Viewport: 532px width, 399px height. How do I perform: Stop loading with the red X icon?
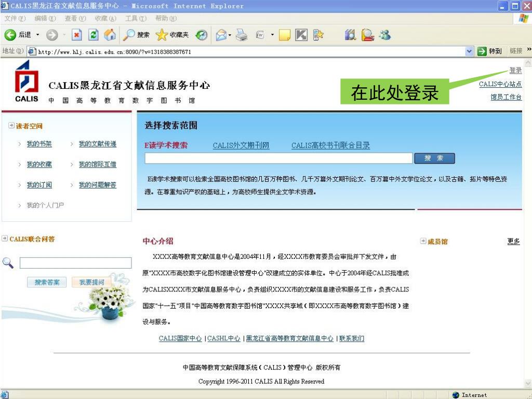pyautogui.click(x=77, y=35)
